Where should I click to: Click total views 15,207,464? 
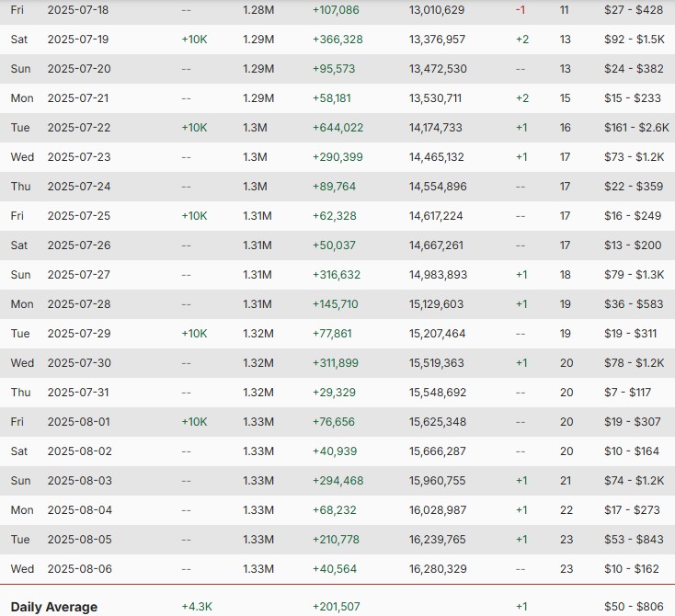[x=437, y=333]
